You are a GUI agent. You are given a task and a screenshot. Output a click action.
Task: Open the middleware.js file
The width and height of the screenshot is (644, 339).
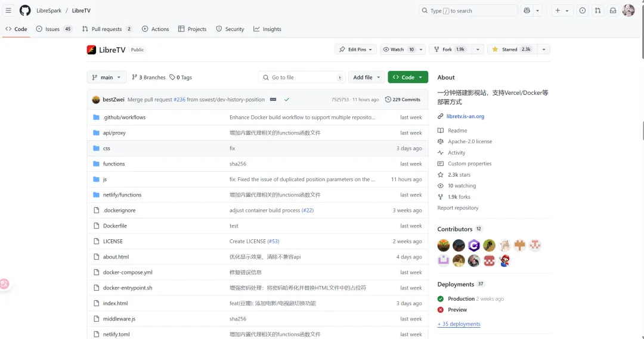tap(119, 319)
